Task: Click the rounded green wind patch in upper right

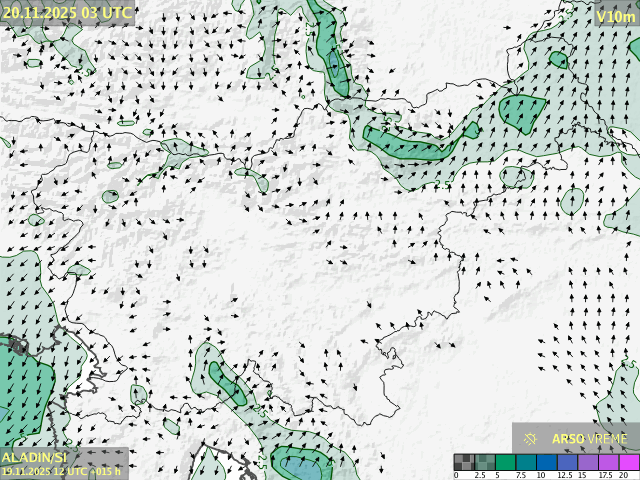Action: tap(522, 113)
